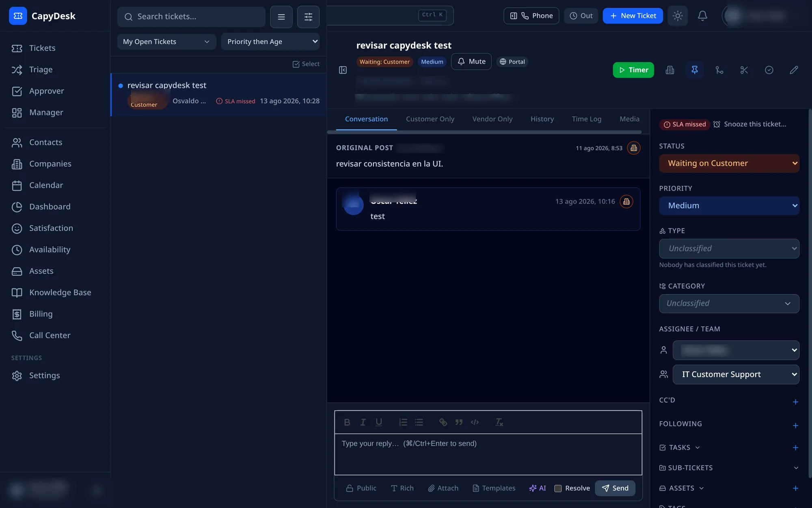This screenshot has width=812, height=508.
Task: Switch to Vendor Only tab
Action: tap(492, 119)
